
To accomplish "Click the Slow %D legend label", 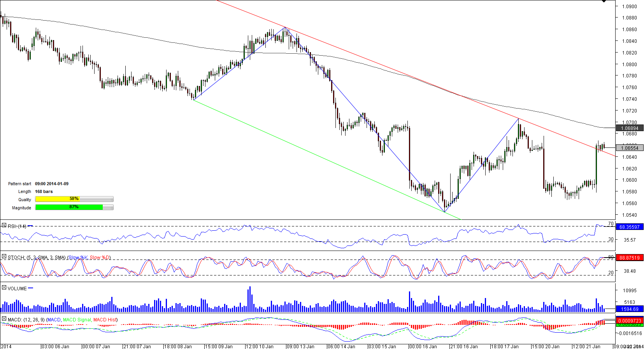I will (100, 258).
